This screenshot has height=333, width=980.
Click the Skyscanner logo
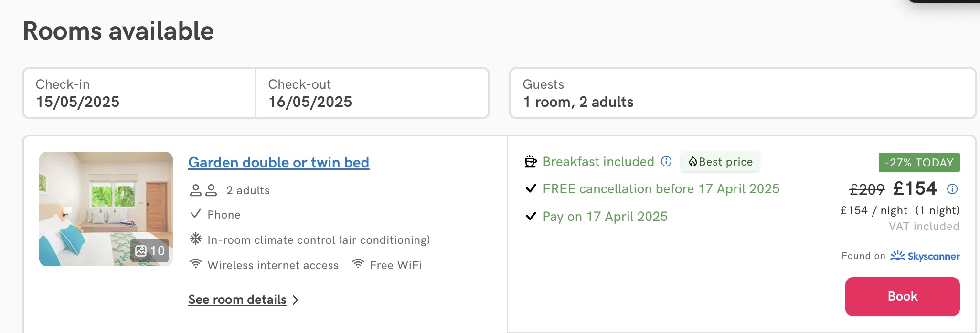pos(925,256)
